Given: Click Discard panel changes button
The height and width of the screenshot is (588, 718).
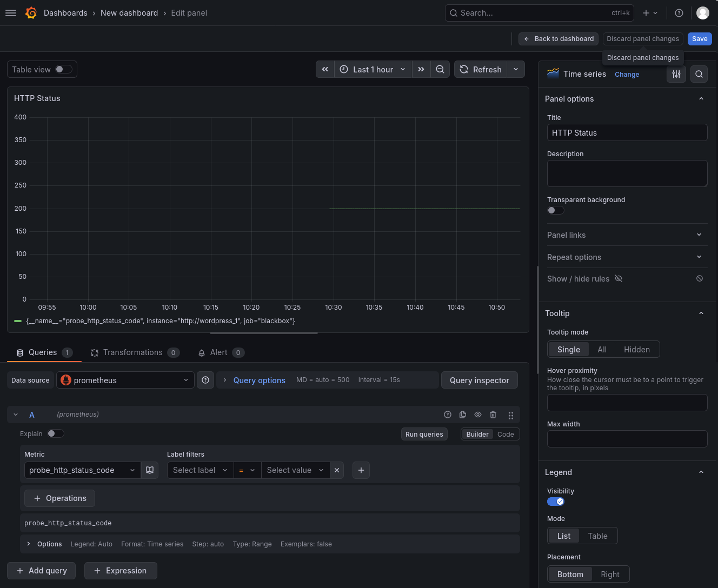Looking at the screenshot, I should click(x=643, y=39).
